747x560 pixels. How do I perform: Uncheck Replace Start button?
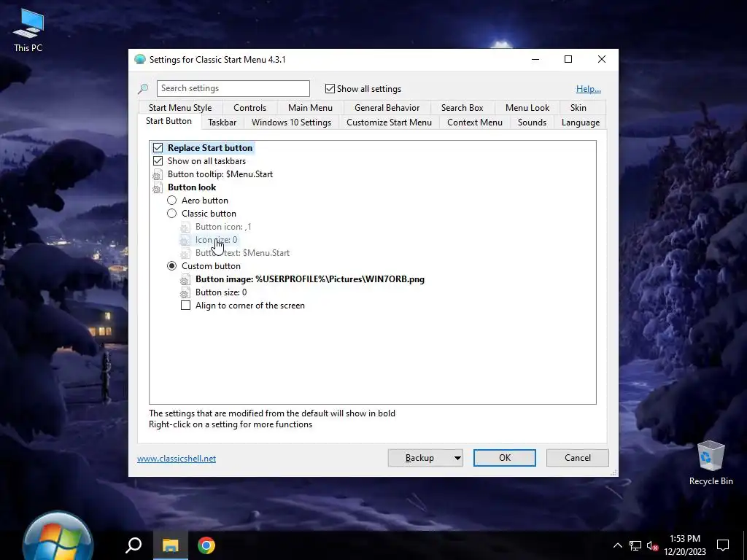pyautogui.click(x=158, y=148)
